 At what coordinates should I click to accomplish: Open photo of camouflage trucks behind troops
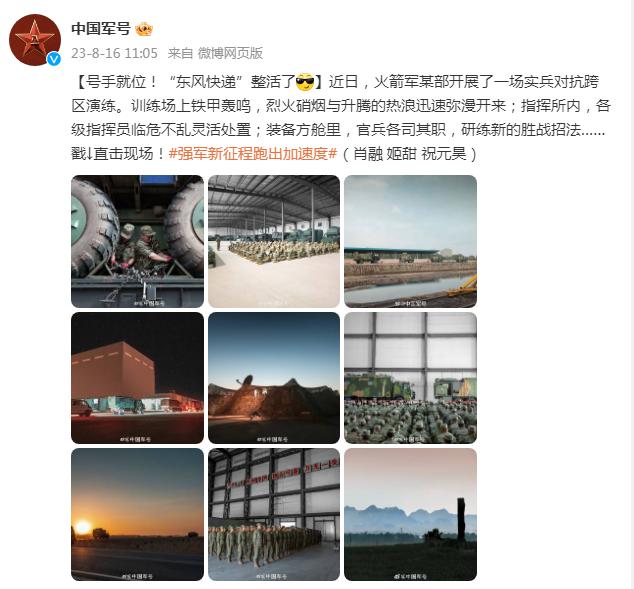click(x=410, y=378)
